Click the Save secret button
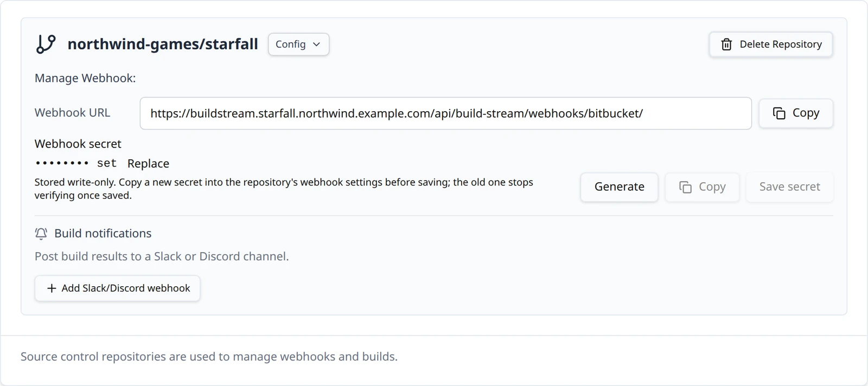The image size is (868, 386). click(789, 187)
